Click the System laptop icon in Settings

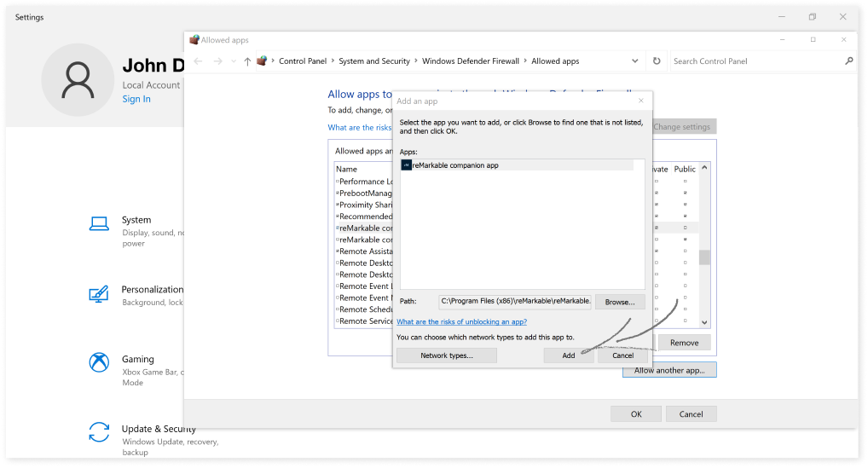99,224
